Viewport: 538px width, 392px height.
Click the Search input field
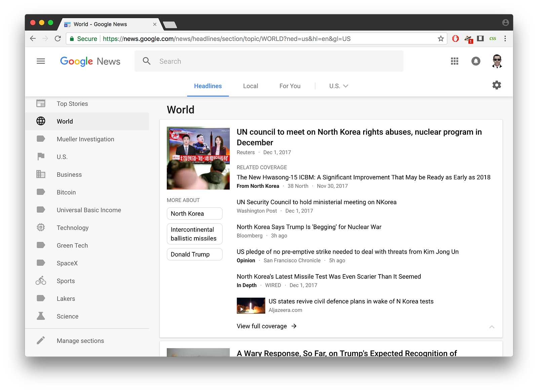(269, 61)
